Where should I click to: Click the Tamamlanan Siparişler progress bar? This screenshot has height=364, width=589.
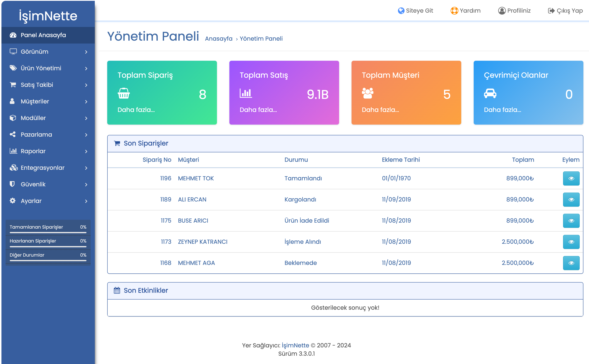pos(48,233)
